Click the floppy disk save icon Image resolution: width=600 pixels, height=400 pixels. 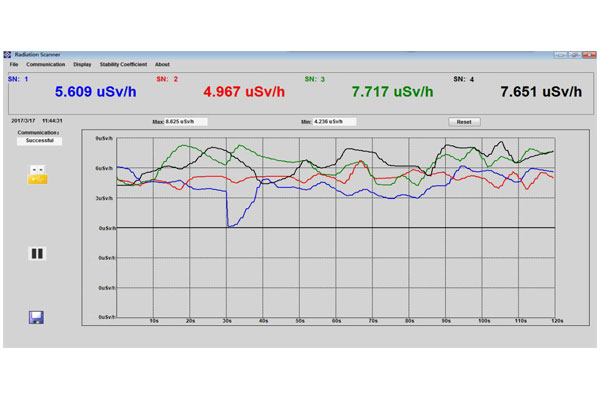37,317
